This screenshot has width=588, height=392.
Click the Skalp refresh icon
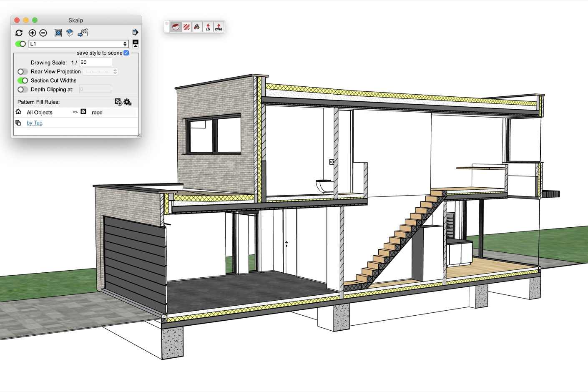coord(19,33)
